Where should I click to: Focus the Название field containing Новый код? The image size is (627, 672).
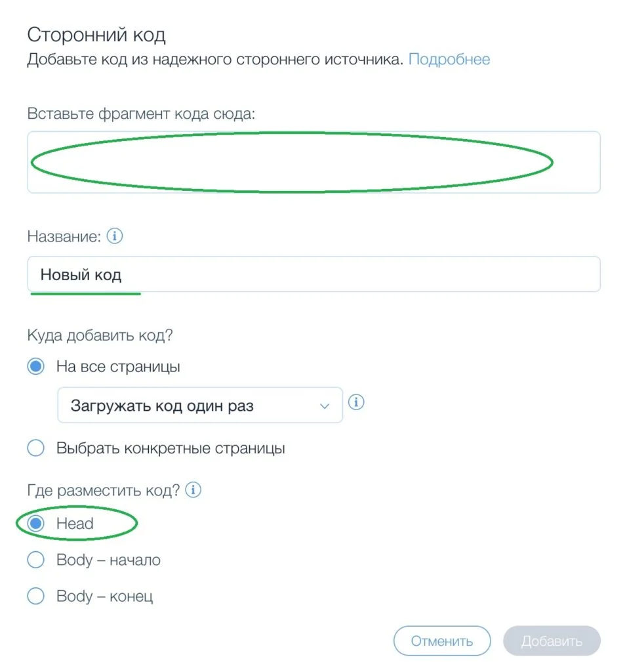click(313, 274)
